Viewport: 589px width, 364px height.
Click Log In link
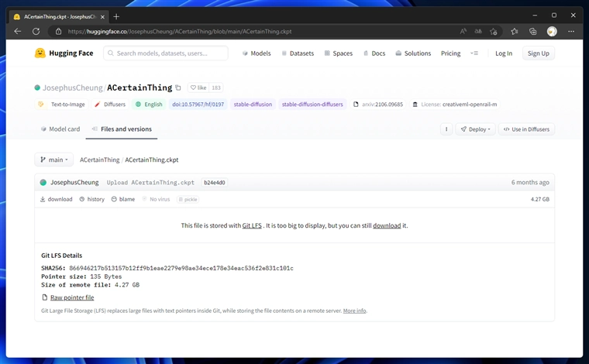503,53
